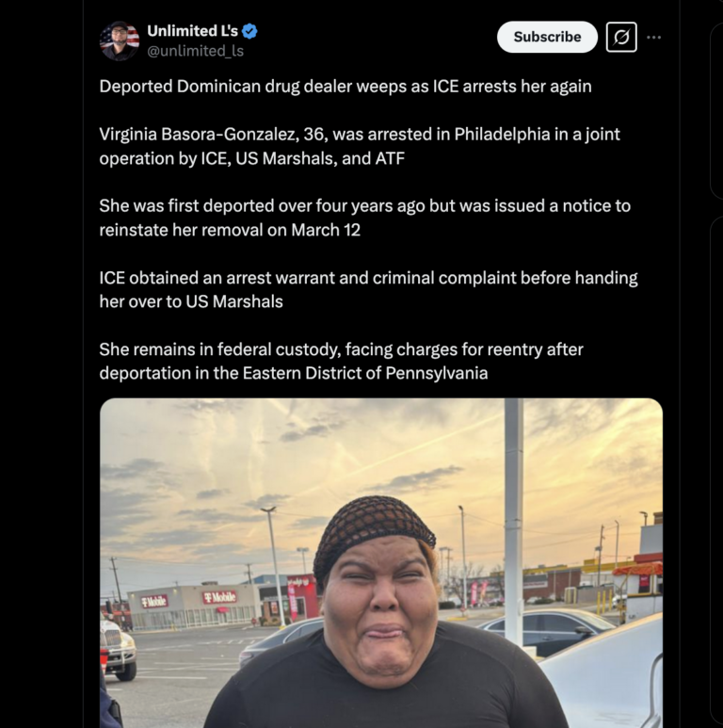Open the three-dot more options menu

(654, 37)
